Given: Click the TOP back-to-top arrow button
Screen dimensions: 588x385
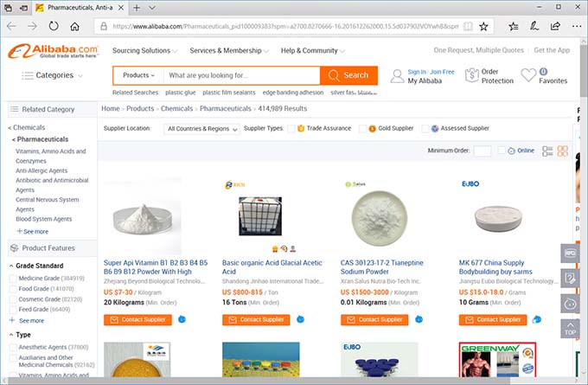Looking at the screenshot, I should coord(570,329).
